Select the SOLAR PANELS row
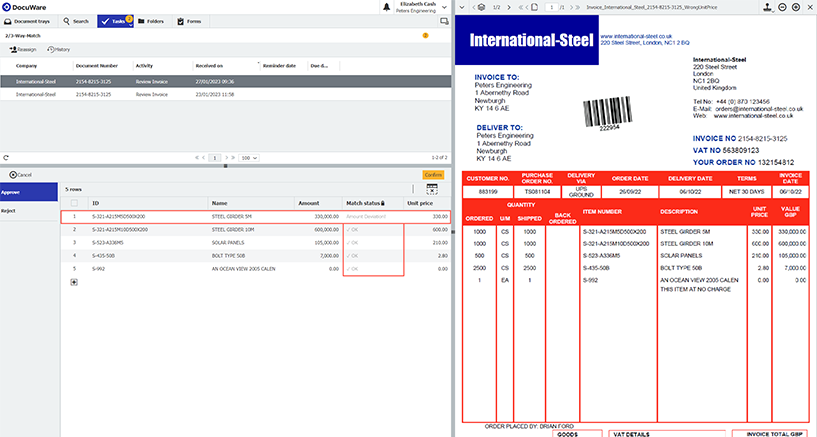Viewport: 817px width, 437px height. (x=255, y=242)
